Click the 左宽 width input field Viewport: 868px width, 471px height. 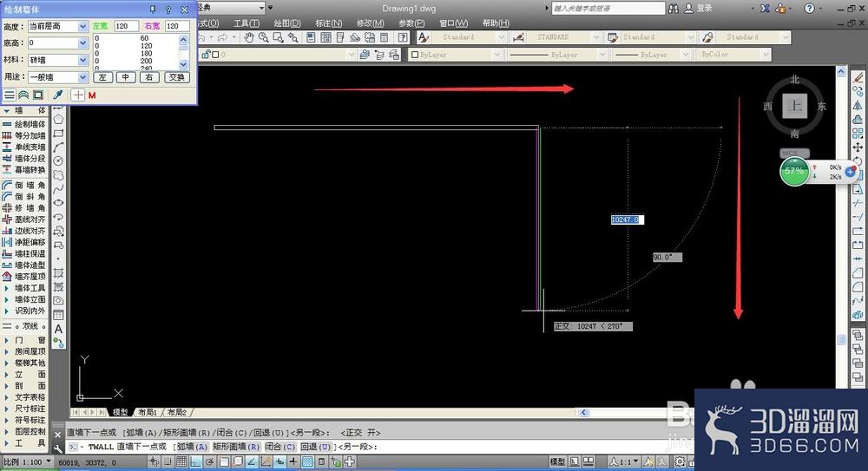click(126, 26)
